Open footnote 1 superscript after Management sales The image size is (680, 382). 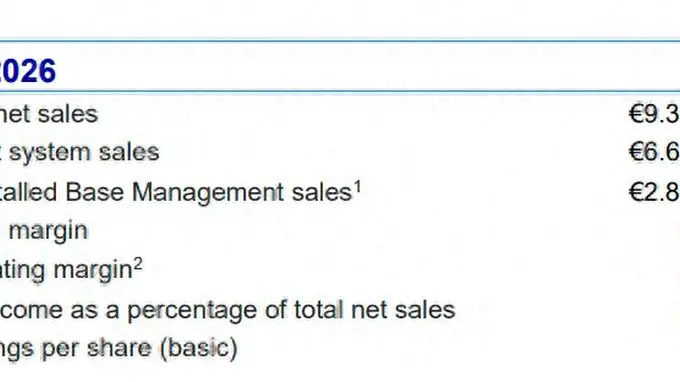[x=357, y=186]
